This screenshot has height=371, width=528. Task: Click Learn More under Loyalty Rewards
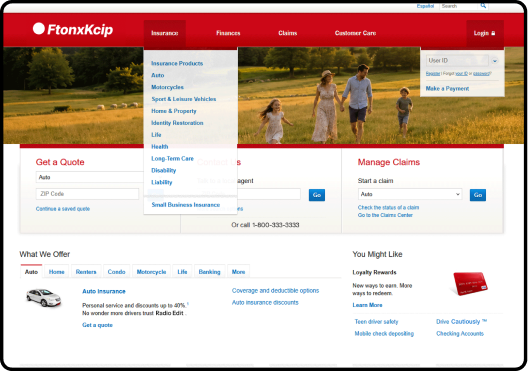pos(367,305)
